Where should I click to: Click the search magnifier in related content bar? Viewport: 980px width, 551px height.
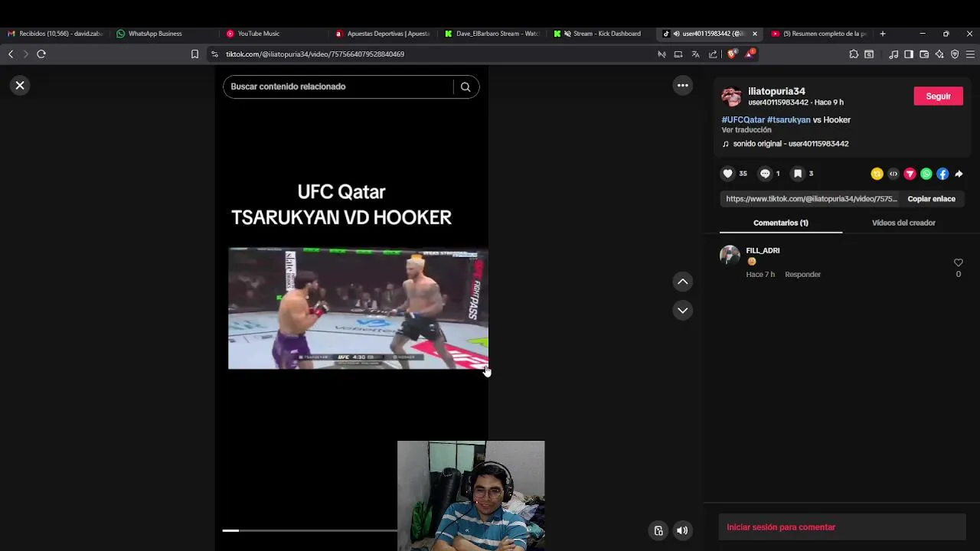pyautogui.click(x=465, y=86)
